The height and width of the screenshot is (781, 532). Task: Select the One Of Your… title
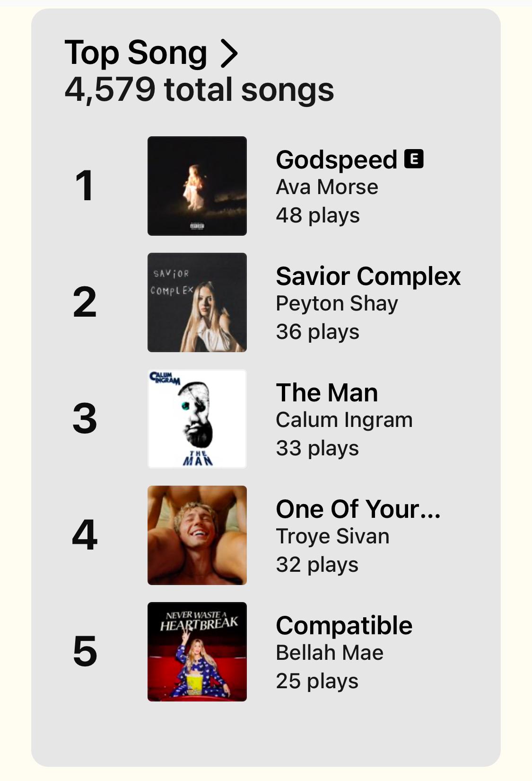click(x=358, y=509)
